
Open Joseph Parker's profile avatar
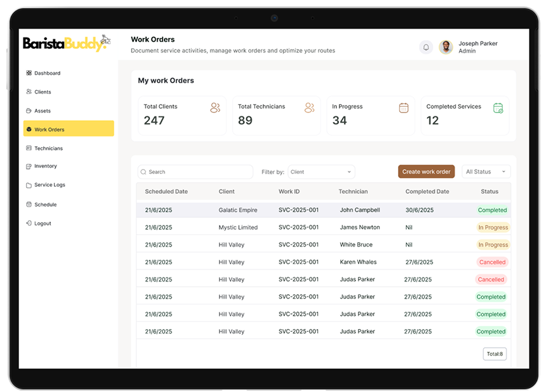coord(446,47)
